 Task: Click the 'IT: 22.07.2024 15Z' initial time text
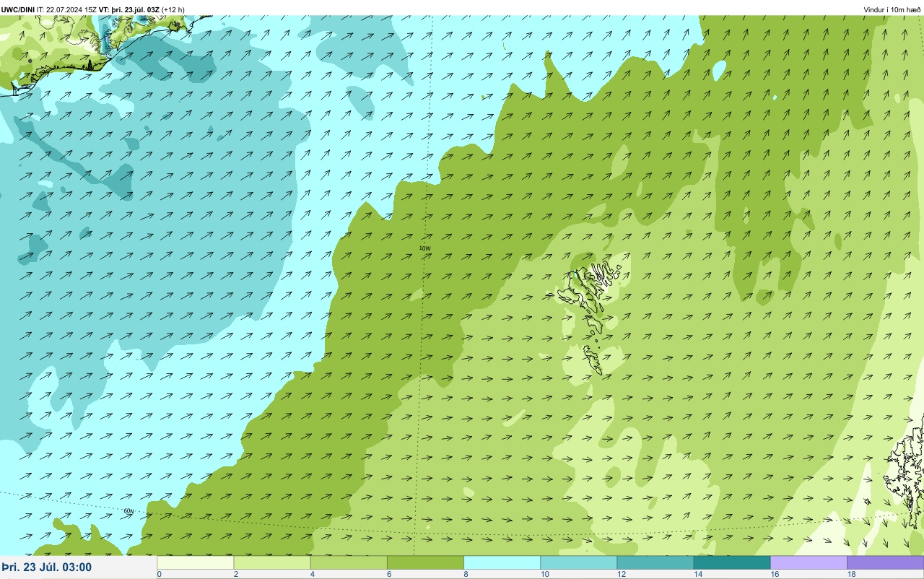[x=66, y=9]
